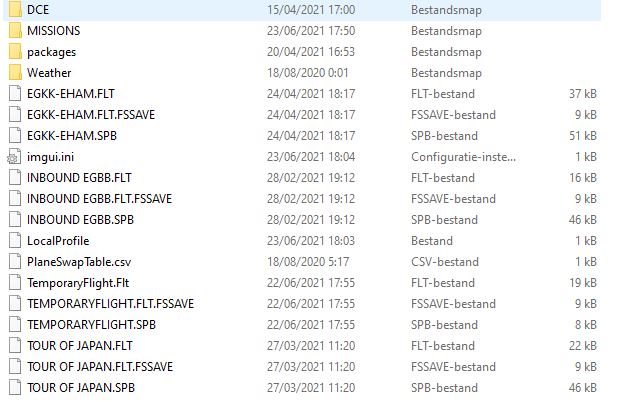618x402 pixels.
Task: Select the MISSIONS folder icon
Action: click(13, 30)
